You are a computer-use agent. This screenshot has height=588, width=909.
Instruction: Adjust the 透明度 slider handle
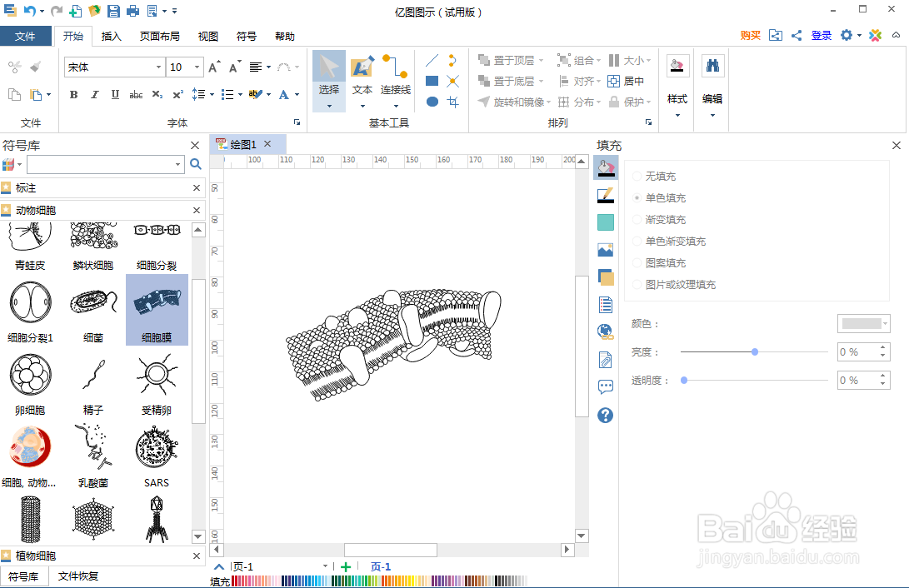point(684,380)
